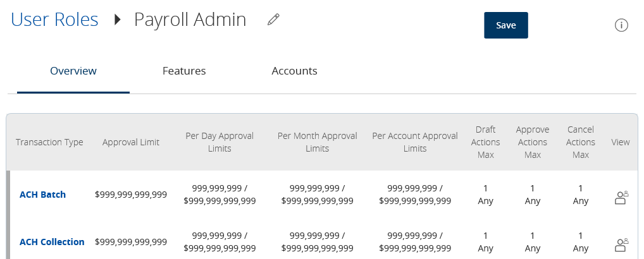Image resolution: width=644 pixels, height=259 pixels.
Task: Save the Payroll Admin role
Action: (x=506, y=25)
